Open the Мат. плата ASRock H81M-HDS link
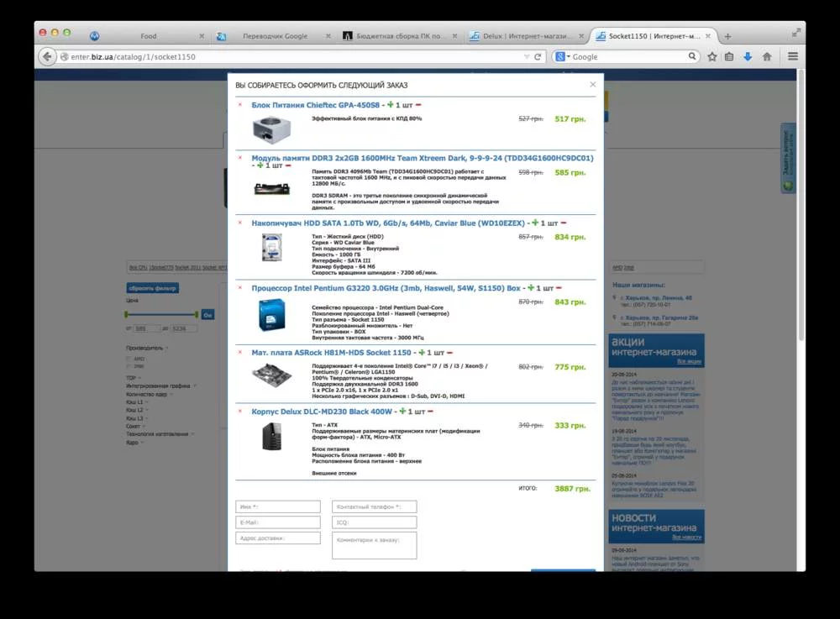The image size is (840, 619). click(331, 353)
